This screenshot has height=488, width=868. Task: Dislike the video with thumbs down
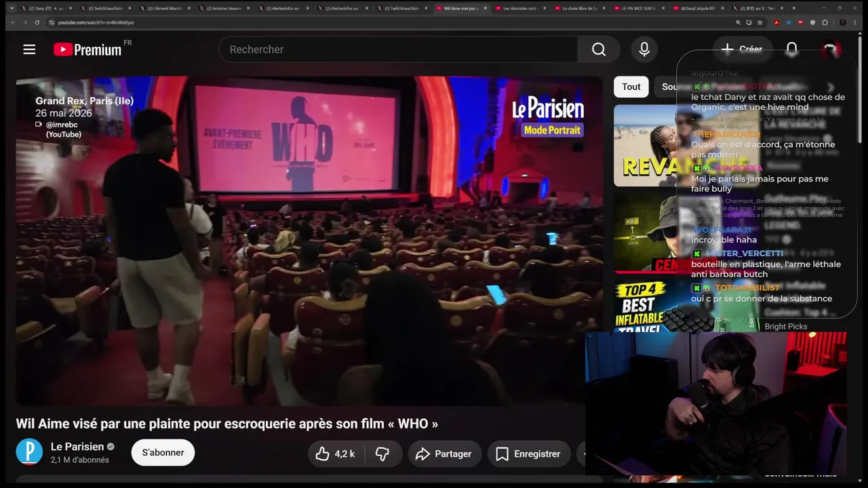pos(383,454)
